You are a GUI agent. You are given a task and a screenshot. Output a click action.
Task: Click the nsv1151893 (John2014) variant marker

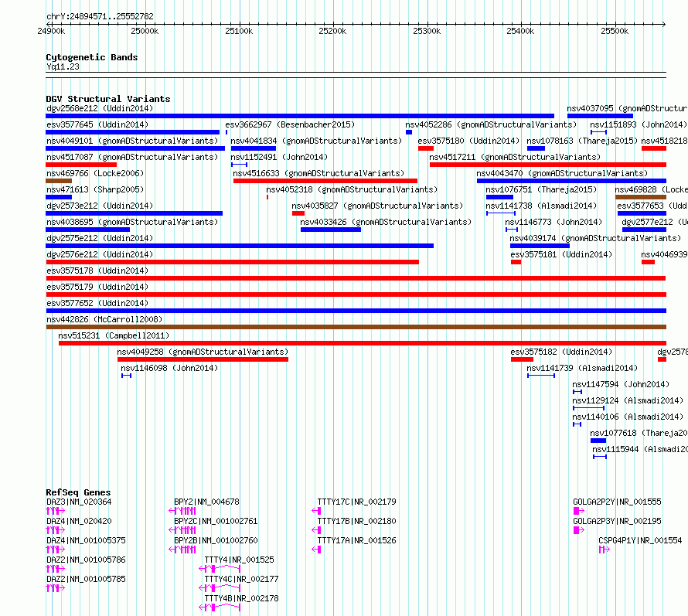(598, 132)
